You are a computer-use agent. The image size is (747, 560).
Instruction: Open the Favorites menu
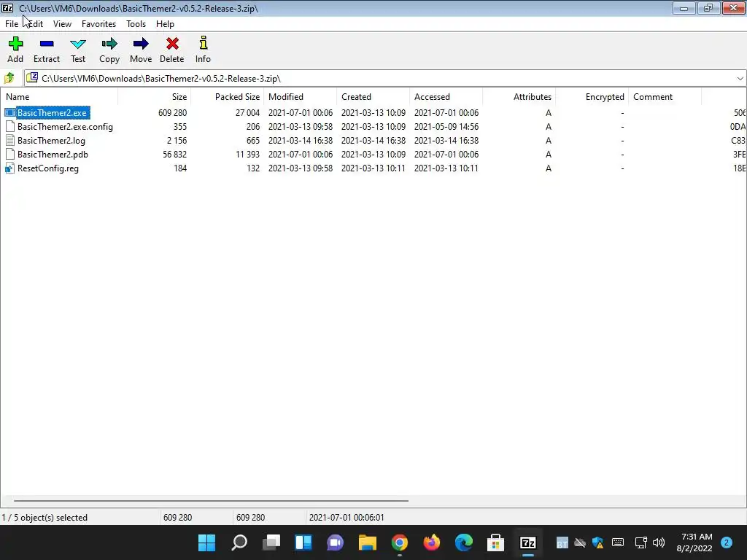98,24
